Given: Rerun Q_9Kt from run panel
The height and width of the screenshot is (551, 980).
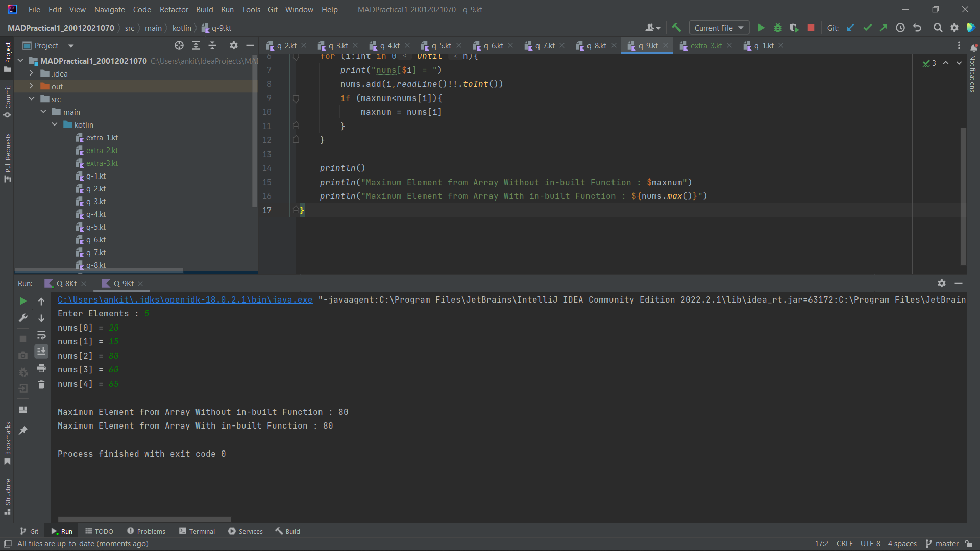Looking at the screenshot, I should (x=23, y=302).
